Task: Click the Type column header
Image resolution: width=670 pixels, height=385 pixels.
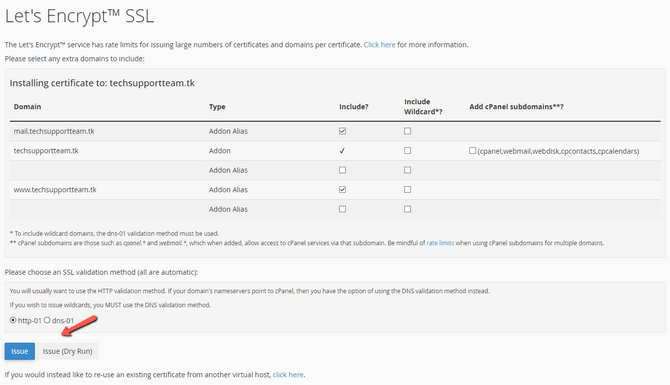Action: (x=217, y=107)
